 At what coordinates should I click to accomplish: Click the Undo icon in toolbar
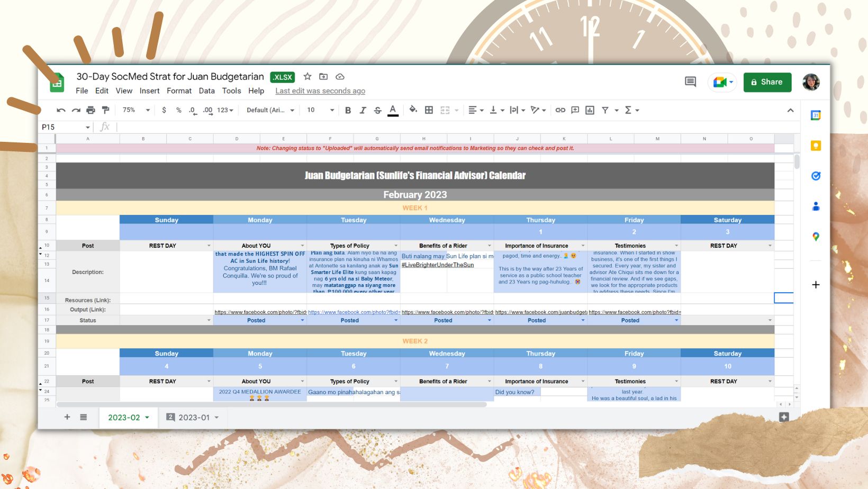(61, 110)
